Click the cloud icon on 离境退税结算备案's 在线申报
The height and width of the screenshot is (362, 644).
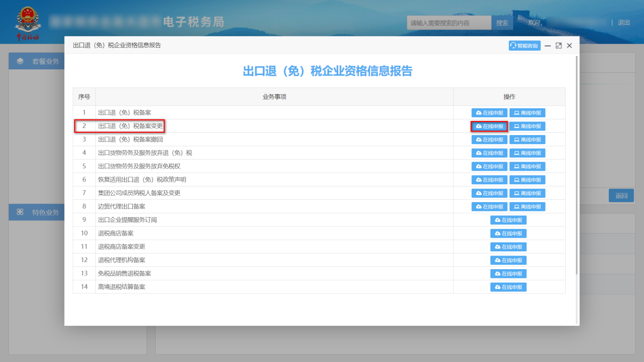[498, 287]
